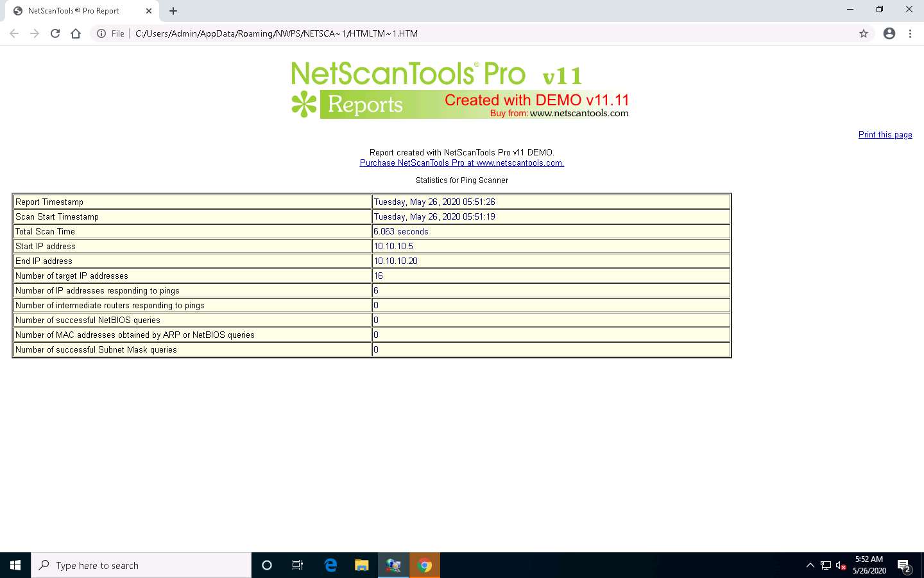This screenshot has width=924, height=578.
Task: Click the muted volume tray icon
Action: pos(841,565)
